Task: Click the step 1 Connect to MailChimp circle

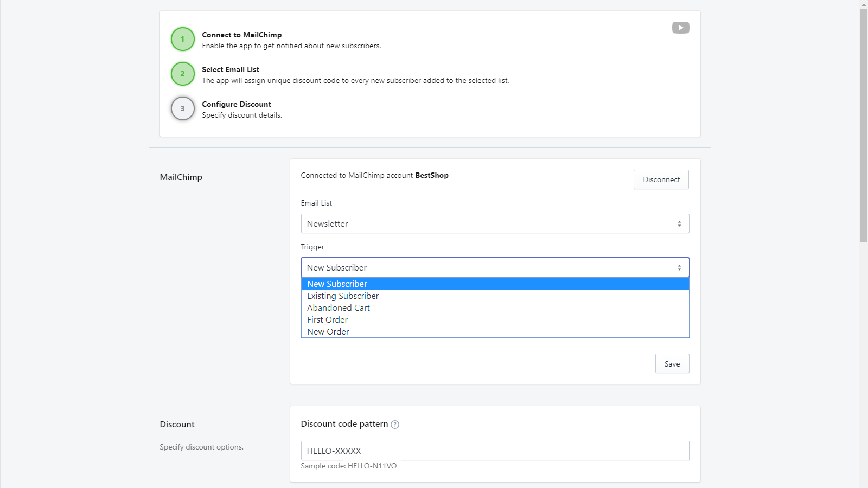Action: [x=183, y=39]
